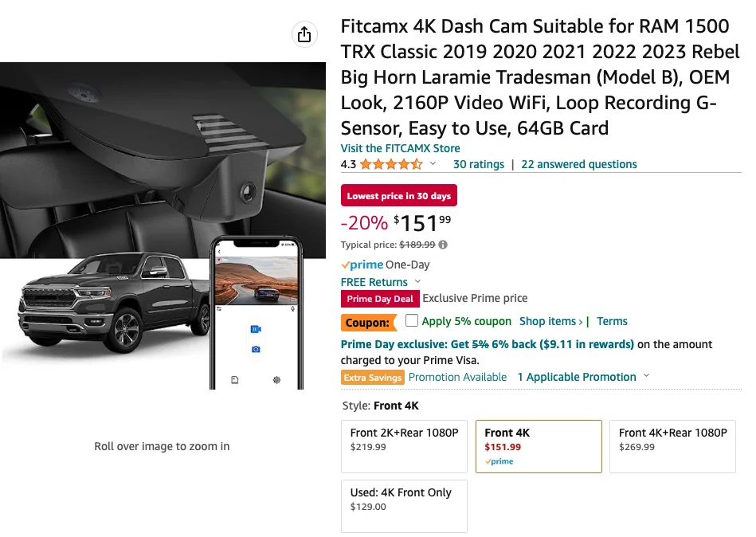Choose the Used: 4K Front Only option

click(404, 505)
